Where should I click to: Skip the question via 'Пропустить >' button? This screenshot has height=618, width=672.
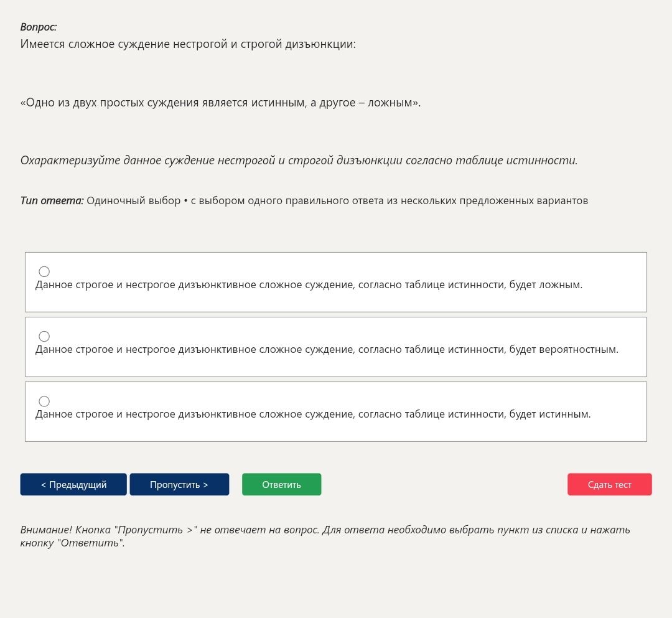pos(179,484)
